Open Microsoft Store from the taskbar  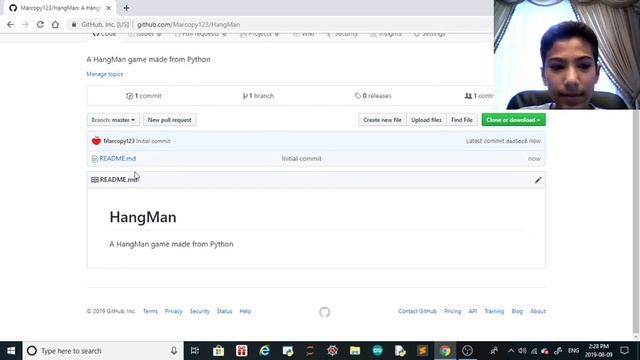click(x=218, y=351)
